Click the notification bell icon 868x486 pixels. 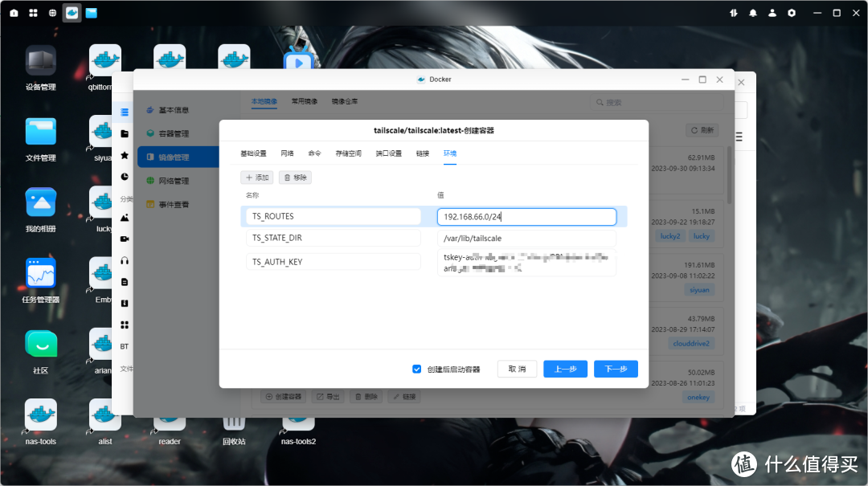pos(753,13)
